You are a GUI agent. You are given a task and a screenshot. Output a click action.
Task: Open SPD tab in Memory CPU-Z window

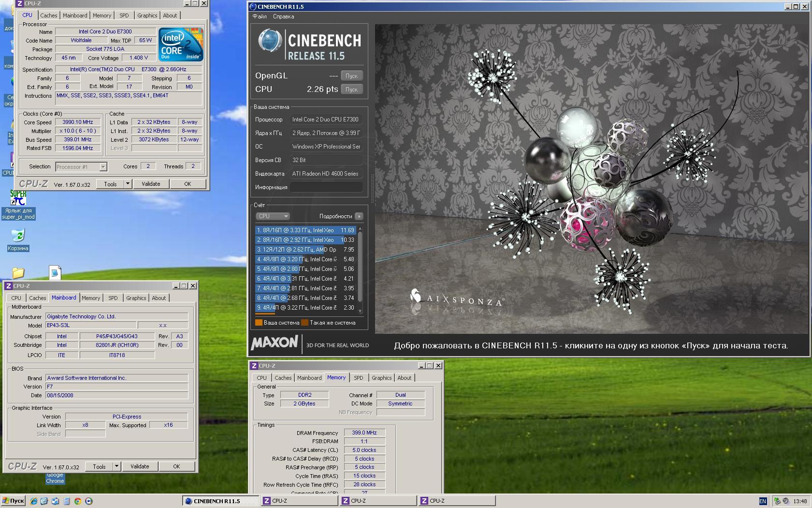[x=359, y=378]
